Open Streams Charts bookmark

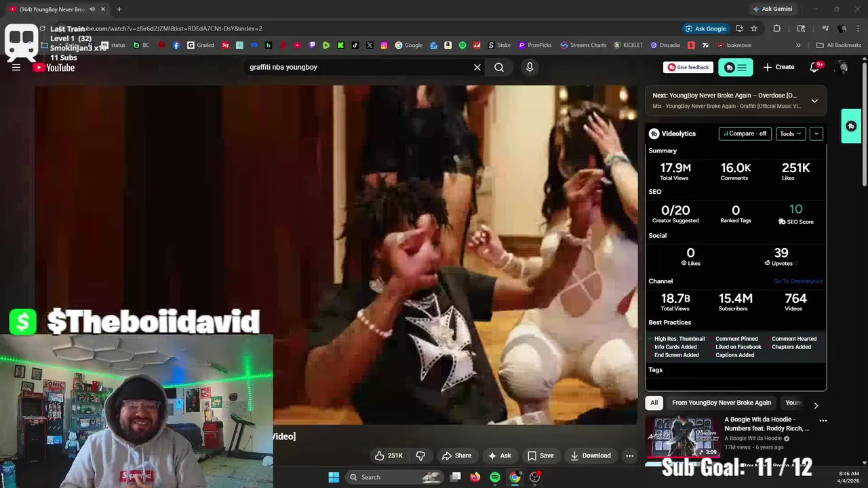pos(584,45)
